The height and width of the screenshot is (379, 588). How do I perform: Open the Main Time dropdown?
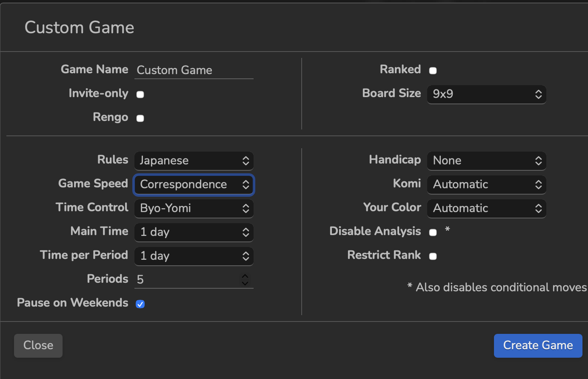click(194, 232)
